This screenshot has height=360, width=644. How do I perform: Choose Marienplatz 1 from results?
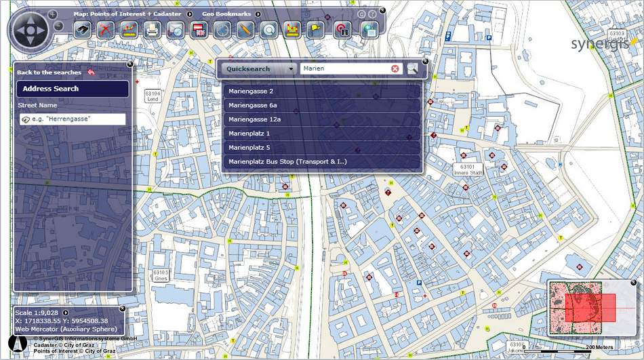coord(322,134)
